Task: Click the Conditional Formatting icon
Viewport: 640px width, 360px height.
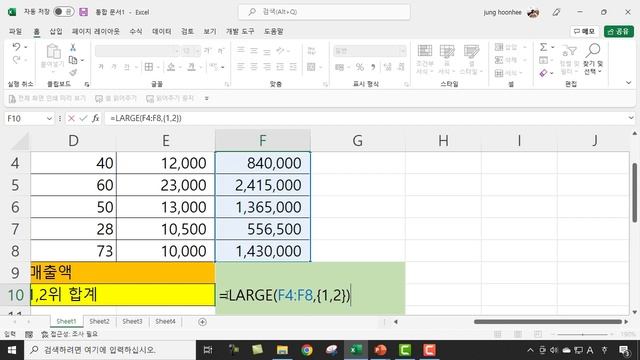Action: pyautogui.click(x=424, y=51)
